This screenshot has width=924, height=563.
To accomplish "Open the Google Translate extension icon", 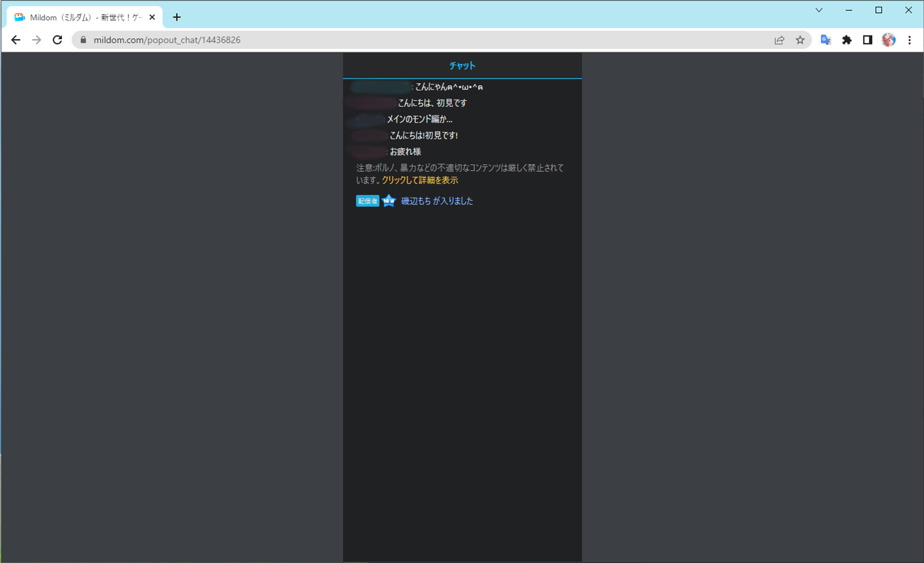I will [826, 40].
